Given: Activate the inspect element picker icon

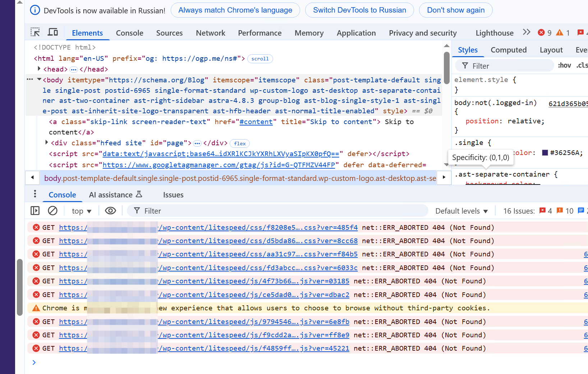Looking at the screenshot, I should pos(35,32).
